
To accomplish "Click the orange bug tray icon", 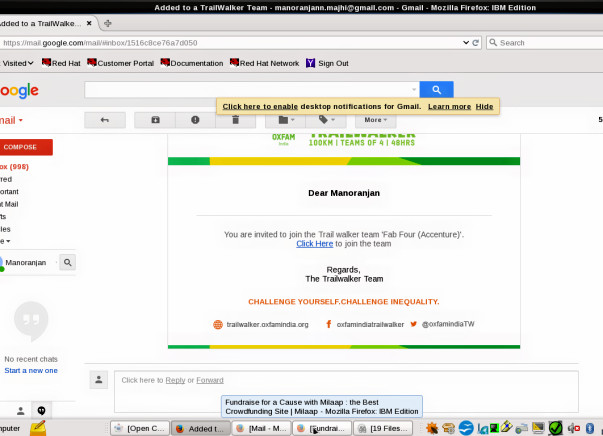I will pos(432,428).
